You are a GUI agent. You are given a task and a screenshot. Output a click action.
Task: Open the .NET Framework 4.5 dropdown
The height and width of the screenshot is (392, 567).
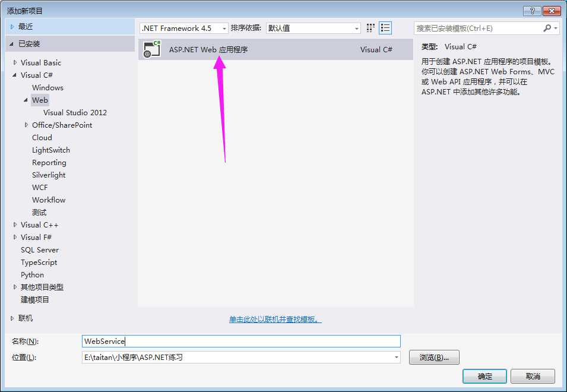tap(184, 28)
